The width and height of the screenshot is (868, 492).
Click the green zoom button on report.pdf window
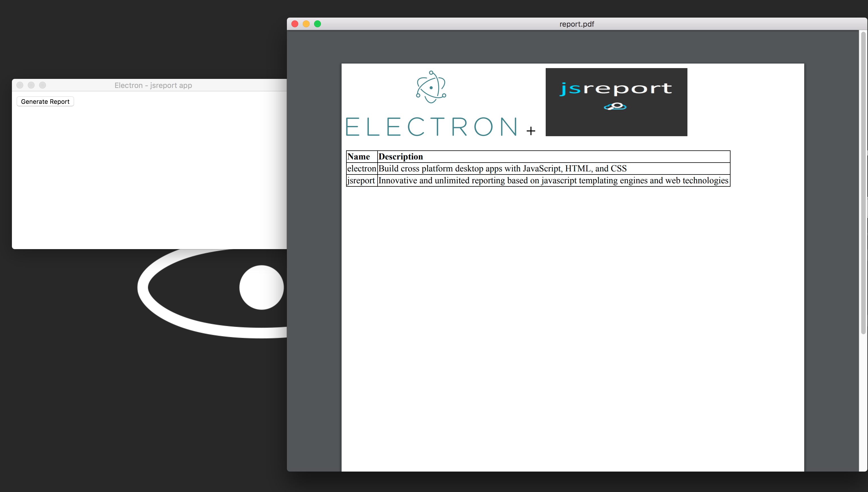pyautogui.click(x=317, y=24)
